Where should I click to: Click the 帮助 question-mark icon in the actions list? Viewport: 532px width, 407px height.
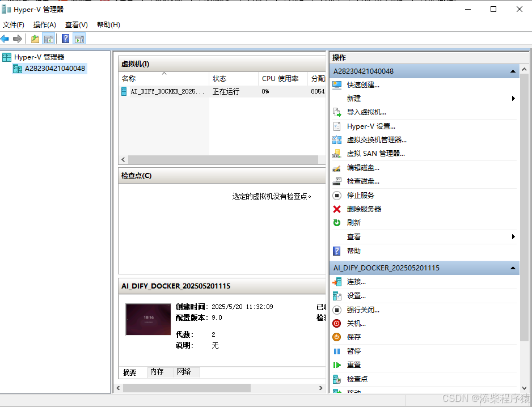tap(337, 251)
